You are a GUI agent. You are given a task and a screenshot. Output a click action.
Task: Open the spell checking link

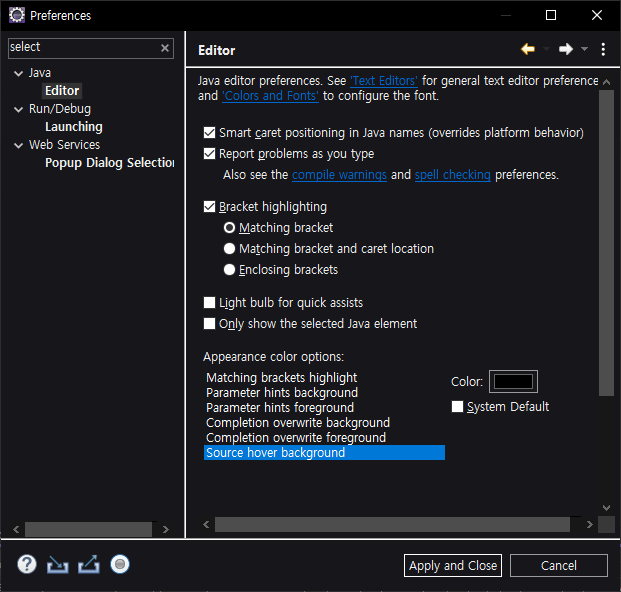point(453,175)
